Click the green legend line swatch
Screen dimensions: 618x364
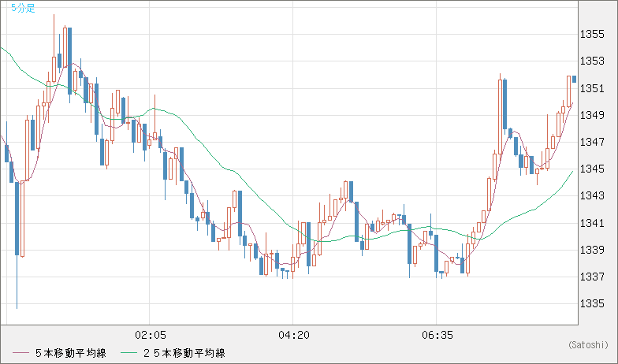[x=128, y=353]
